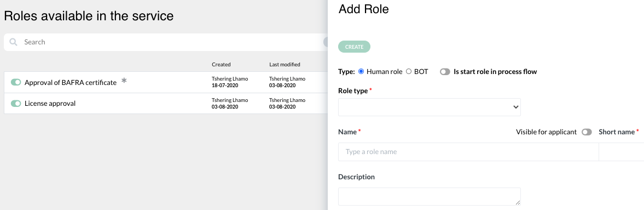
Task: Click the Short name input field
Action: [622, 152]
